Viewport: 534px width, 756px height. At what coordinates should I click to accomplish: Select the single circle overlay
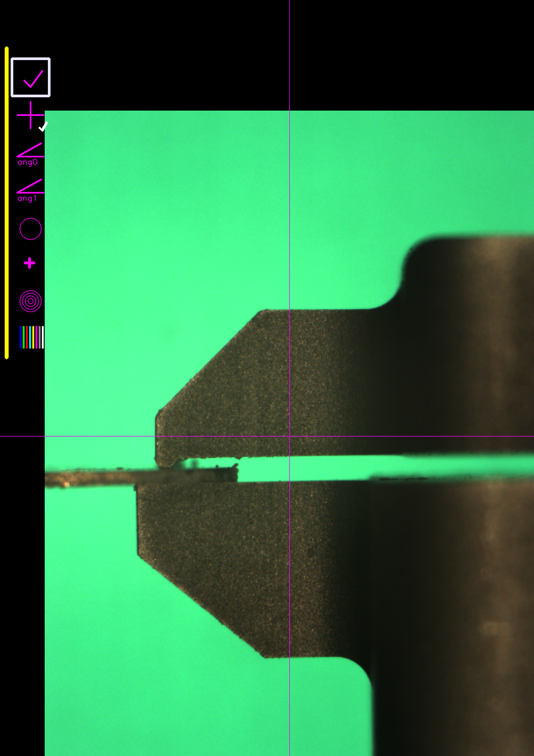[30, 229]
